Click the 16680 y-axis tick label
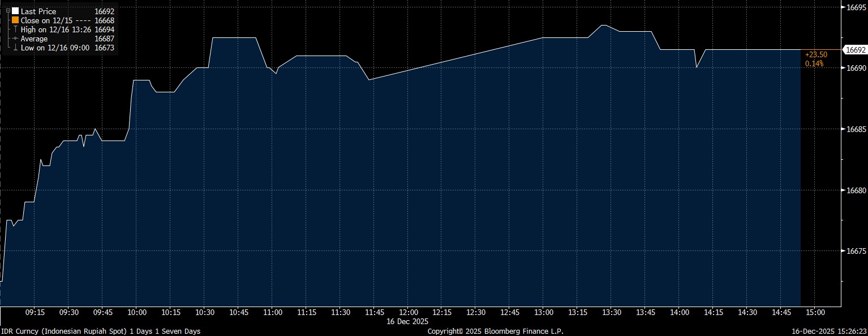Viewport: 868px width, 336px height. [856, 190]
